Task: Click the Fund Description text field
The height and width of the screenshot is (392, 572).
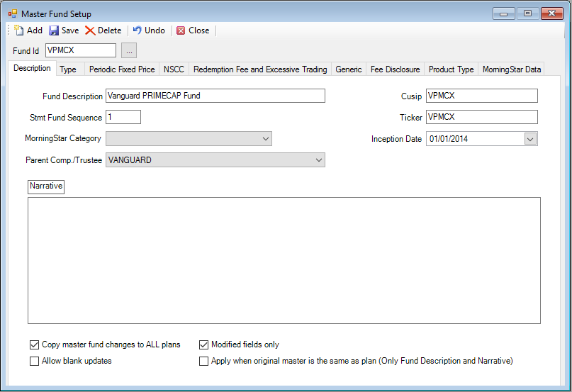Action: pyautogui.click(x=215, y=96)
